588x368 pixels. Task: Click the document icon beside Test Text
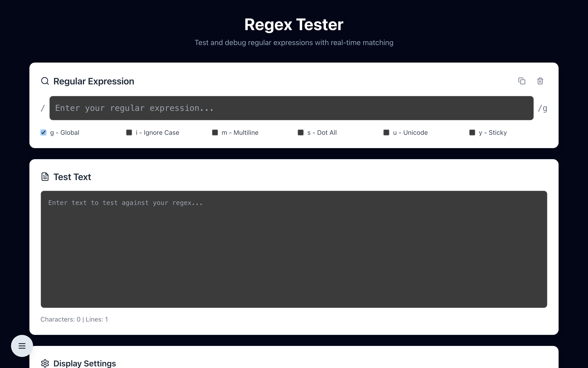(45, 177)
